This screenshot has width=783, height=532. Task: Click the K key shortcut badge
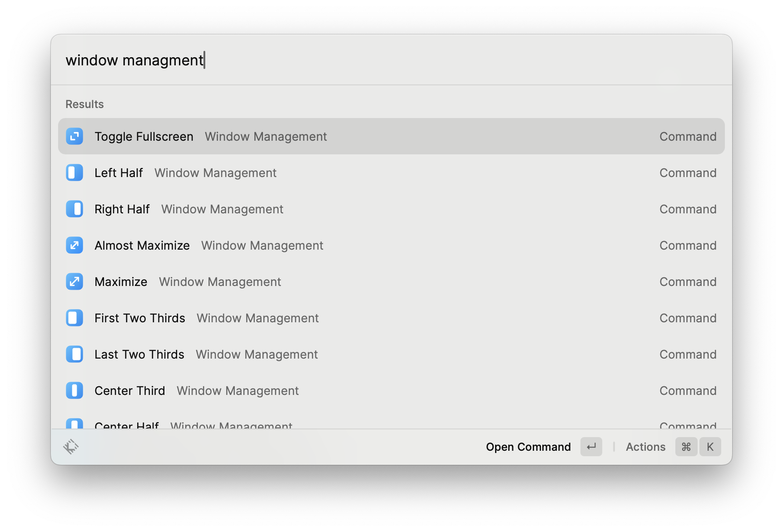click(710, 447)
